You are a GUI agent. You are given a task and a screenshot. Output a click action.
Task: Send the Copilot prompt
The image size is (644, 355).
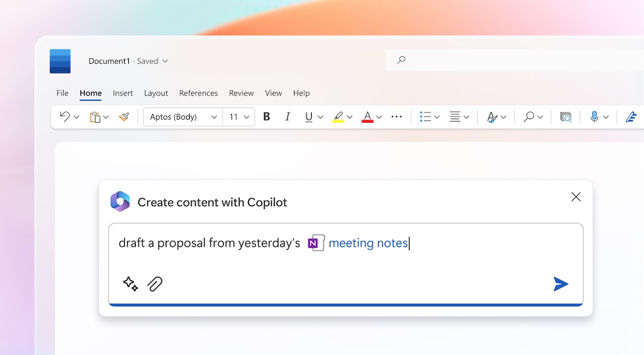[x=561, y=284]
